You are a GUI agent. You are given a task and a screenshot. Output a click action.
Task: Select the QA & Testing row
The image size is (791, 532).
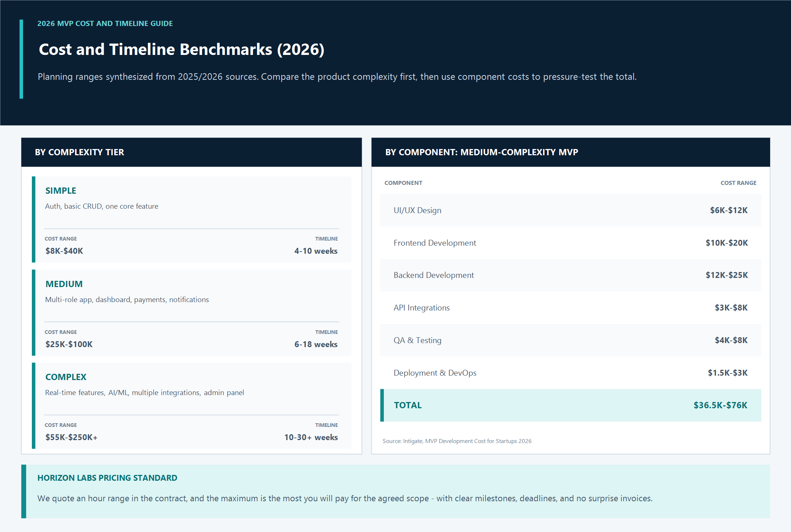571,341
